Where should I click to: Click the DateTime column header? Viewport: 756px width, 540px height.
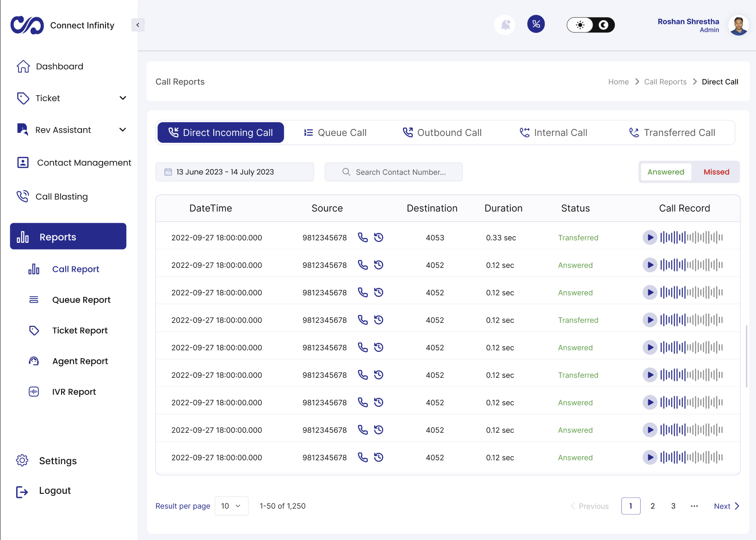click(211, 209)
